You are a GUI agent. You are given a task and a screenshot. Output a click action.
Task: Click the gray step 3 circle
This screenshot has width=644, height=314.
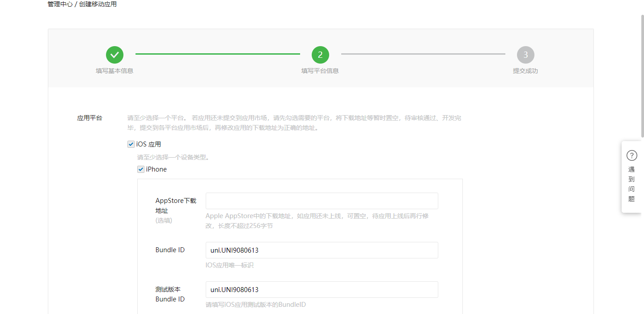coord(525,55)
